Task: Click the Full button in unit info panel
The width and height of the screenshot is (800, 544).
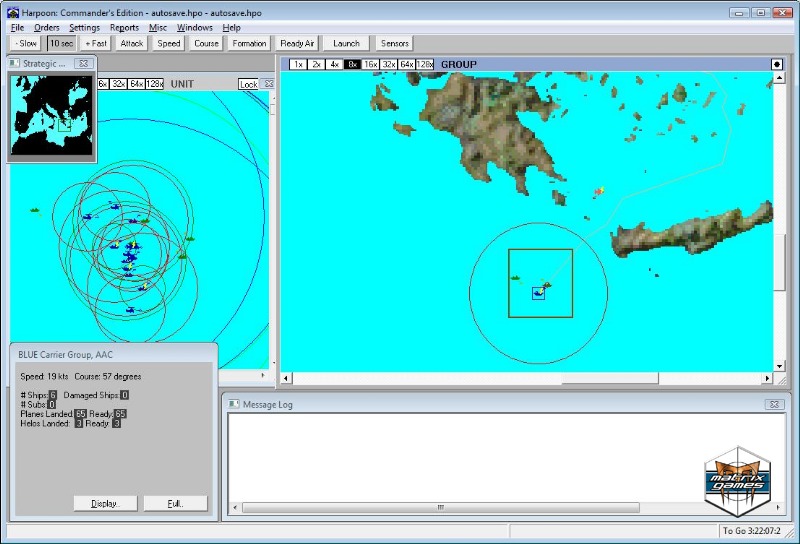Action: [x=175, y=503]
